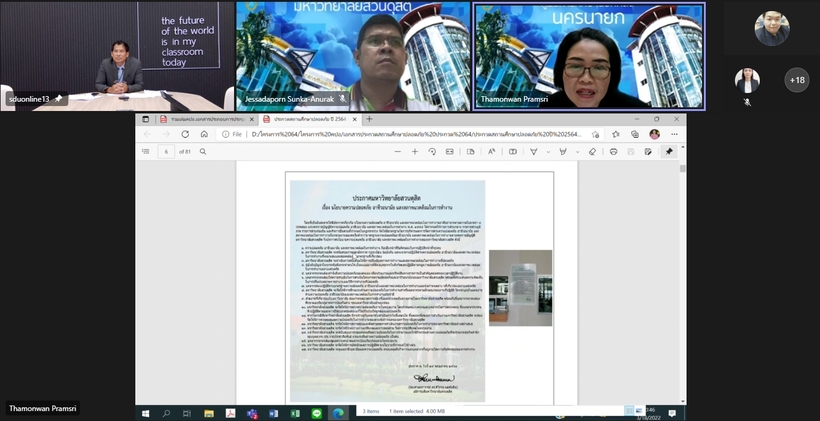Edit the page number field showing 6

click(x=166, y=152)
